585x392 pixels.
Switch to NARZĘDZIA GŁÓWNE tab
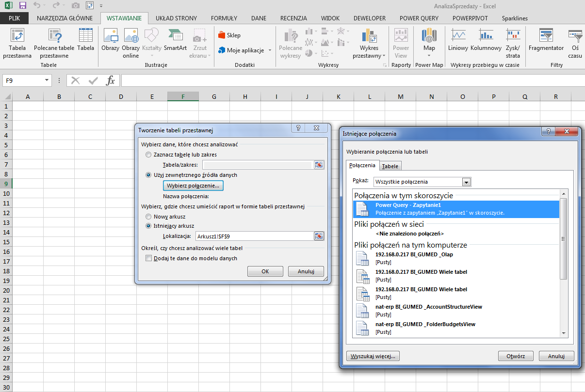pyautogui.click(x=65, y=18)
